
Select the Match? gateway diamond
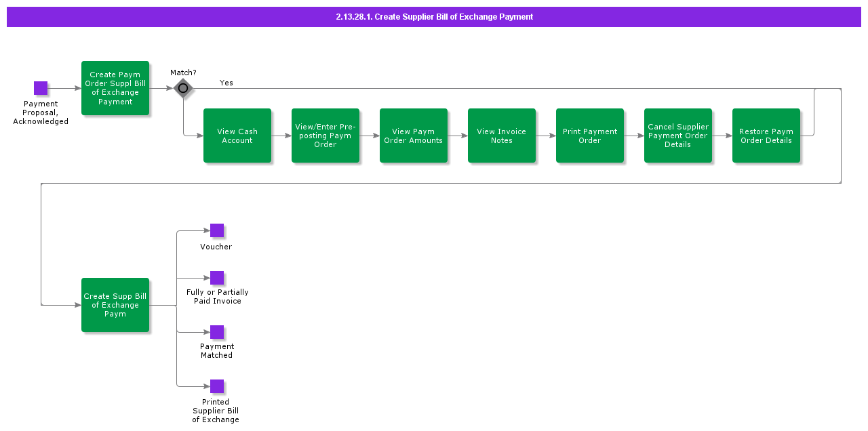coord(183,88)
